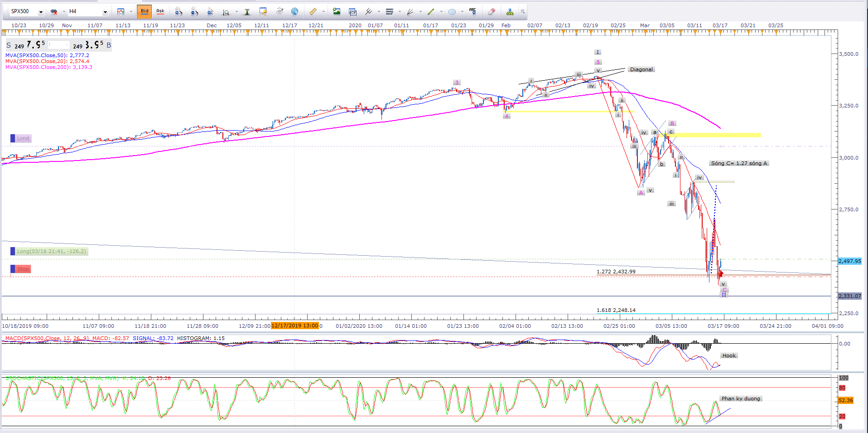Click the Long position label on chart
The height and width of the screenshot is (433, 868).
[x=51, y=251]
